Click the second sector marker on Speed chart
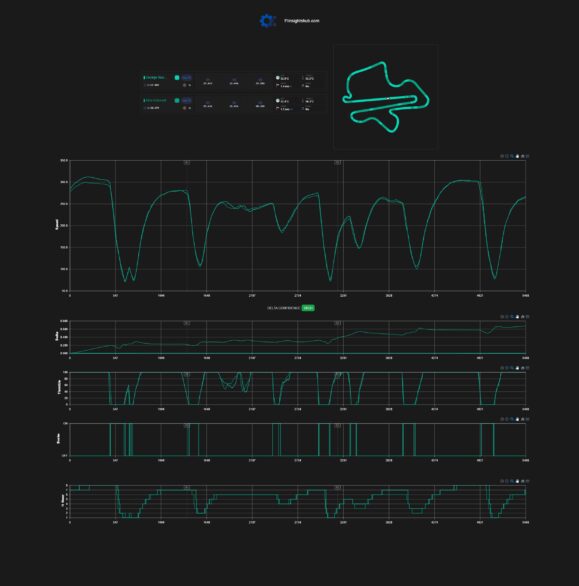 (337, 163)
